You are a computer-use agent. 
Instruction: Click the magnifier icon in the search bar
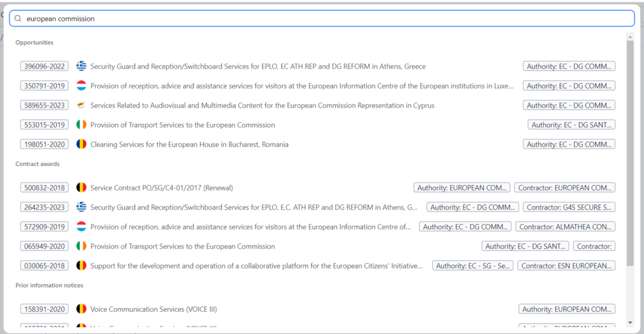[x=18, y=19]
